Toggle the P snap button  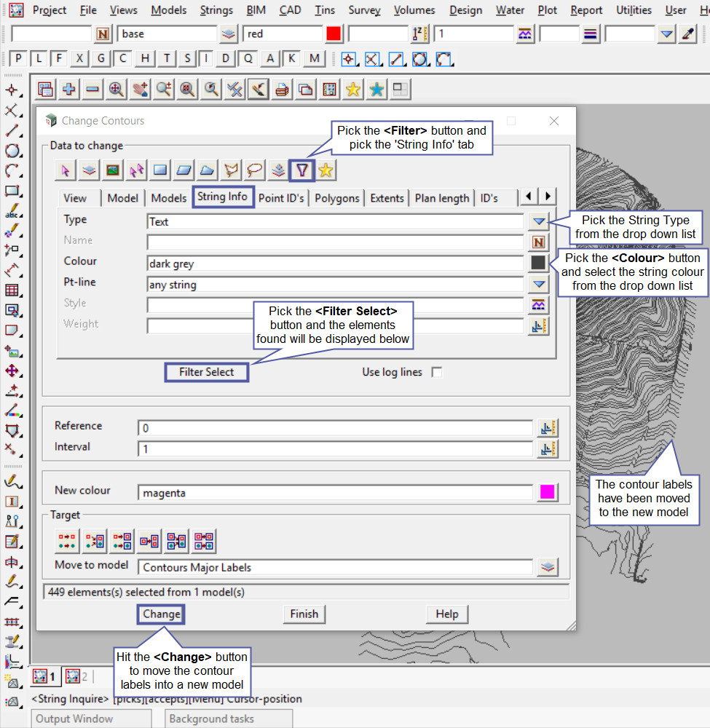[19, 59]
